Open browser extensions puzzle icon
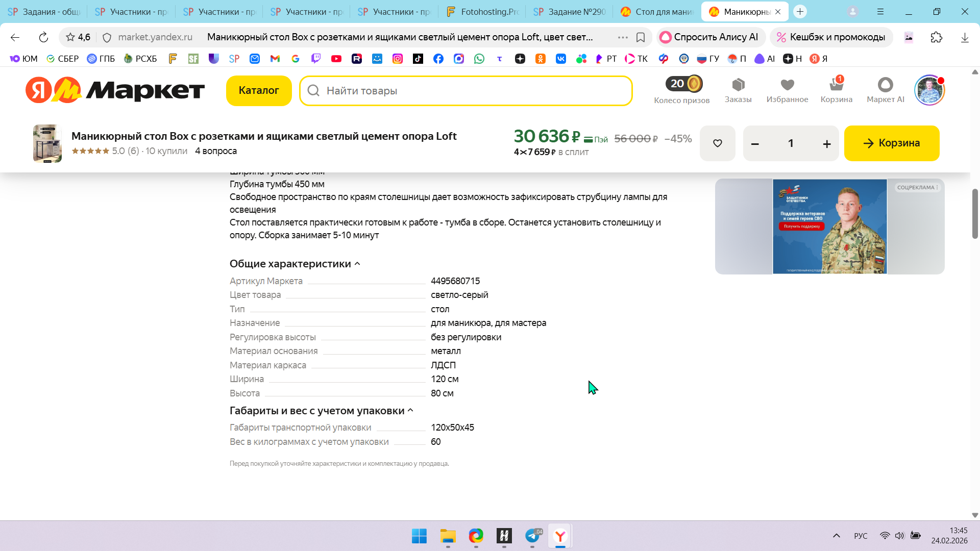This screenshot has height=551, width=980. pyautogui.click(x=936, y=37)
